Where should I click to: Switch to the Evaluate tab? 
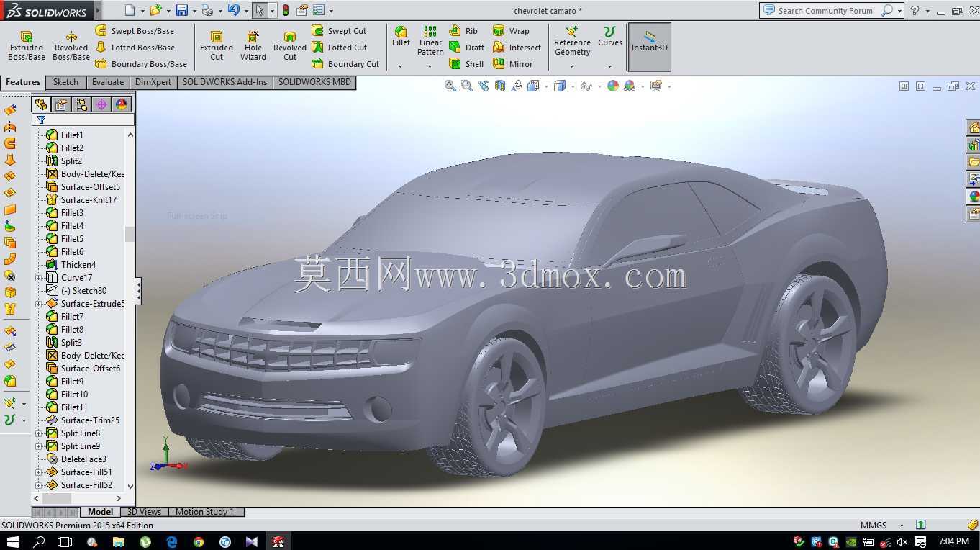tap(108, 82)
